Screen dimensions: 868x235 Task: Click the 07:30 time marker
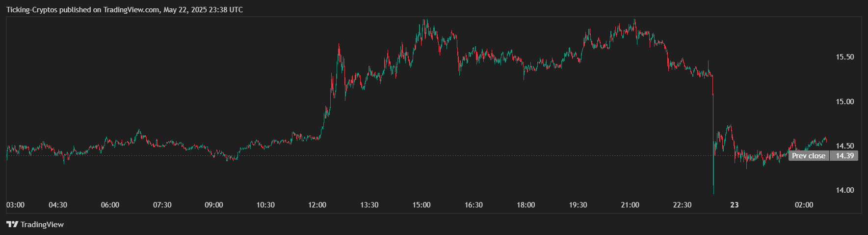162,205
